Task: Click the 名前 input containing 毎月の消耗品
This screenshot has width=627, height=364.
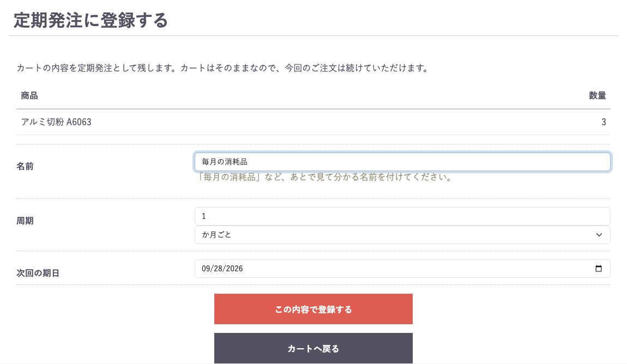Action: (402, 162)
